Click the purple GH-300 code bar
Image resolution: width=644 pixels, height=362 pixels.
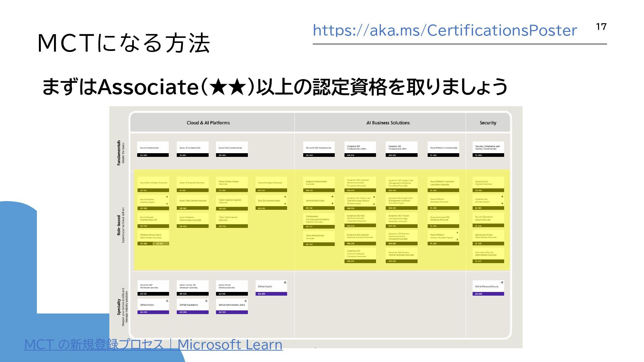pyautogui.click(x=271, y=294)
